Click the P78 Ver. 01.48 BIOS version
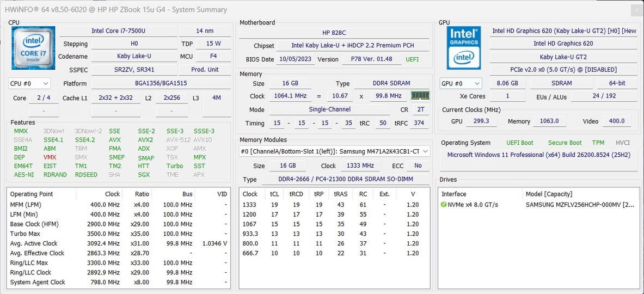Viewport: 644px width, 294px height. tap(371, 59)
